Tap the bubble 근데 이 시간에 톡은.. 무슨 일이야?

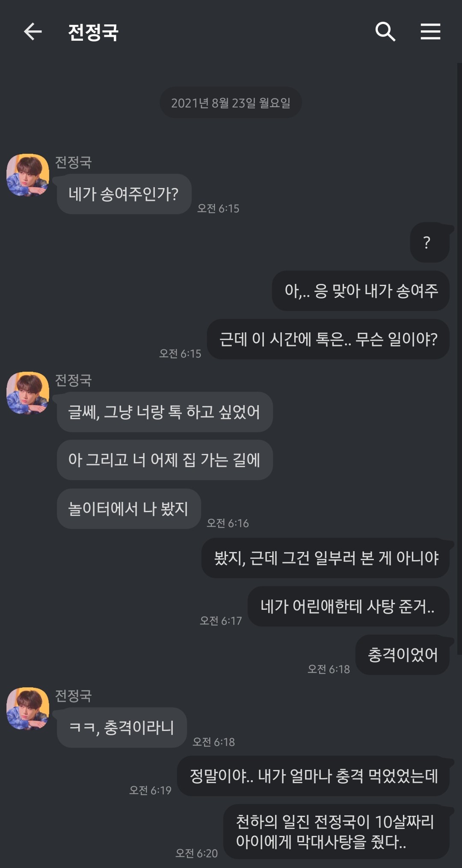click(328, 339)
